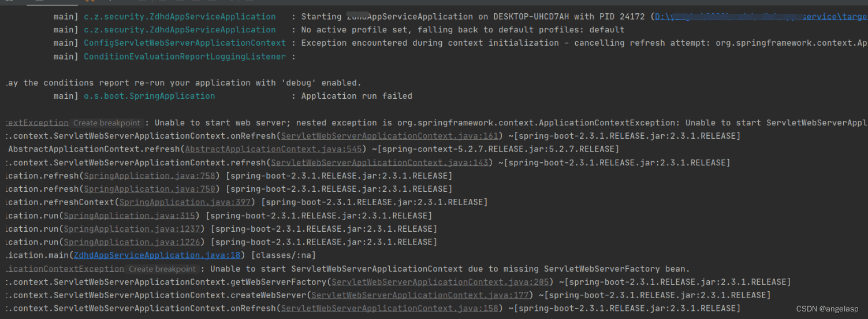The height and width of the screenshot is (319, 868).
Task: Jump to SpringApplication.java:758
Action: pos(150,176)
